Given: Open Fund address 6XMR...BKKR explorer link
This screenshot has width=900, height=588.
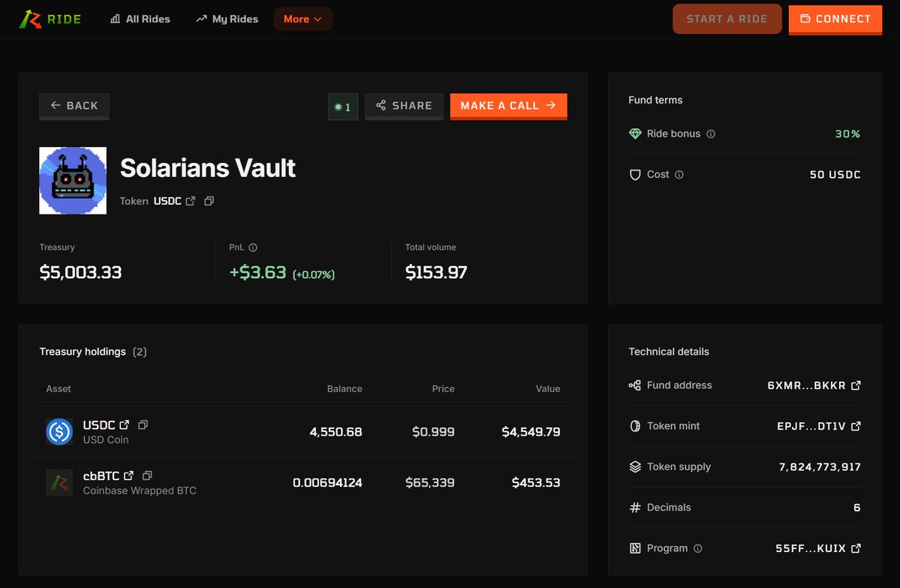Looking at the screenshot, I should tap(856, 385).
